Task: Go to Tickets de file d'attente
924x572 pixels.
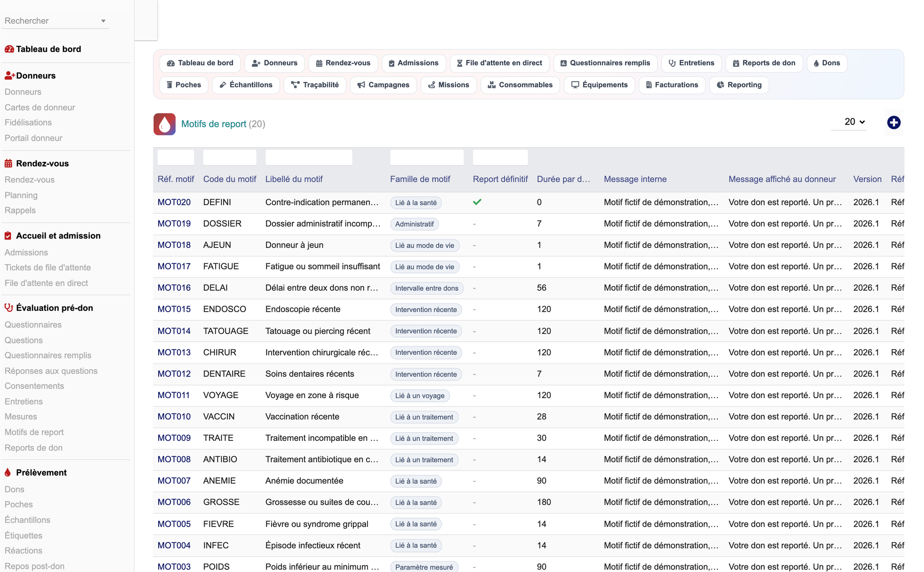Action: (47, 267)
